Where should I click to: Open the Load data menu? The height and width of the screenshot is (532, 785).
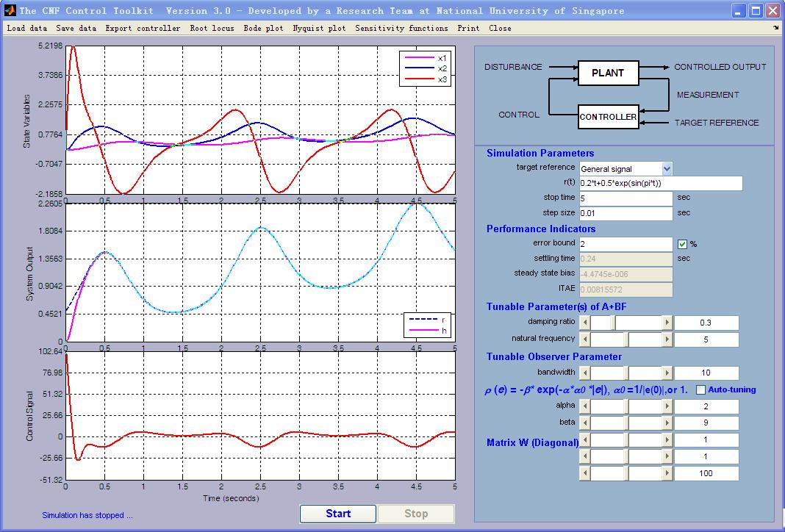click(27, 29)
